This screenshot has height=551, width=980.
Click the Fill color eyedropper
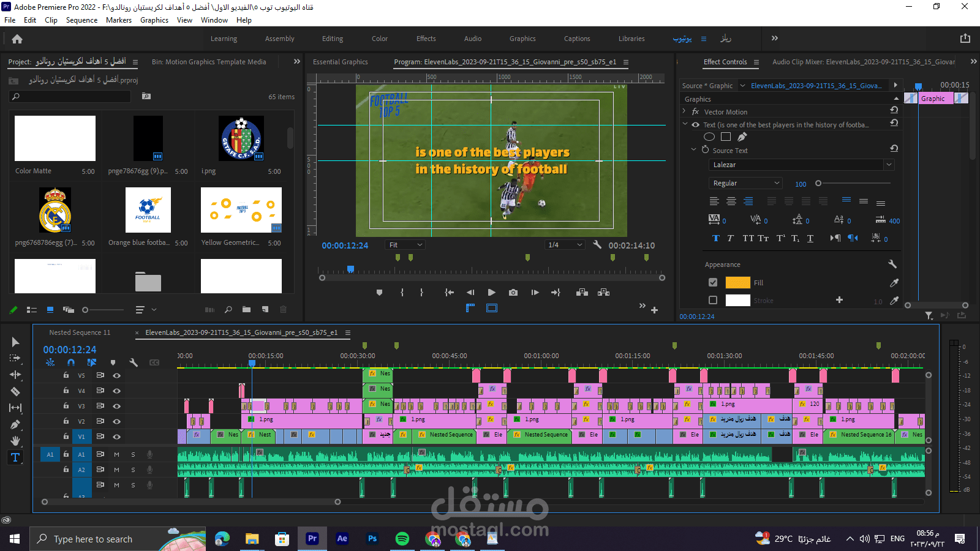tap(894, 283)
